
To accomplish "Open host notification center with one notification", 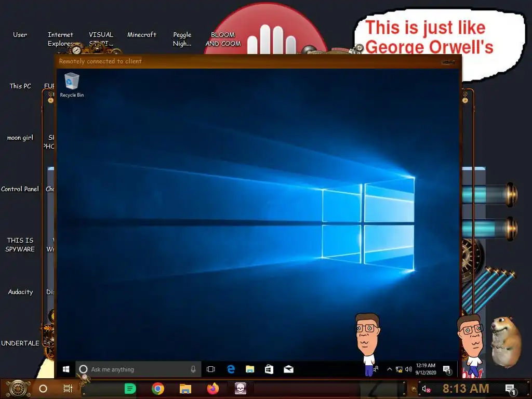I will pyautogui.click(x=510, y=389).
